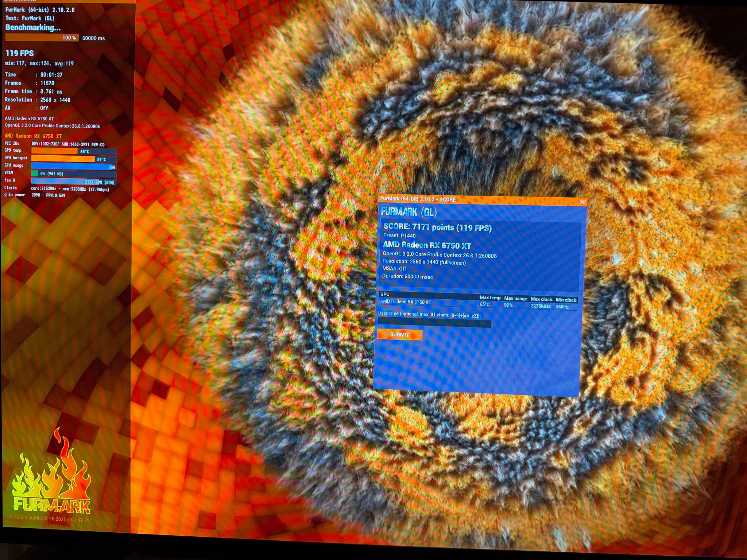Click the 'Max usage' column header
The height and width of the screenshot is (560, 747).
coord(515,299)
